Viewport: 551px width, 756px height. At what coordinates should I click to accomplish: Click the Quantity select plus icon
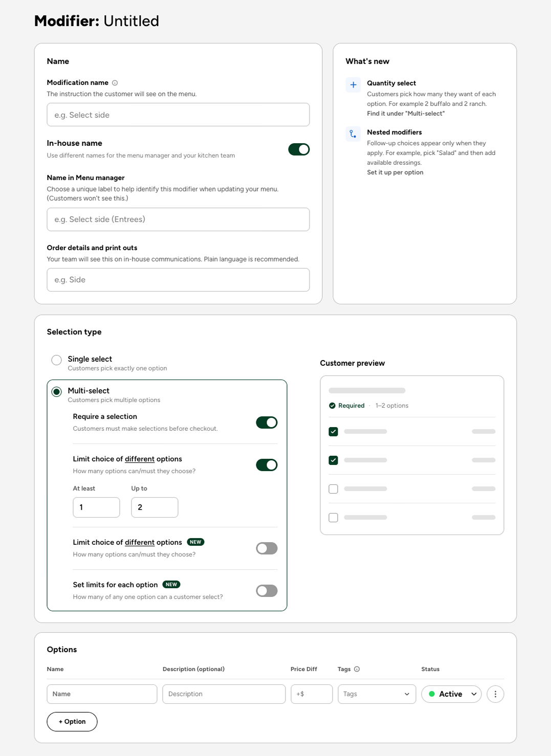tap(353, 85)
